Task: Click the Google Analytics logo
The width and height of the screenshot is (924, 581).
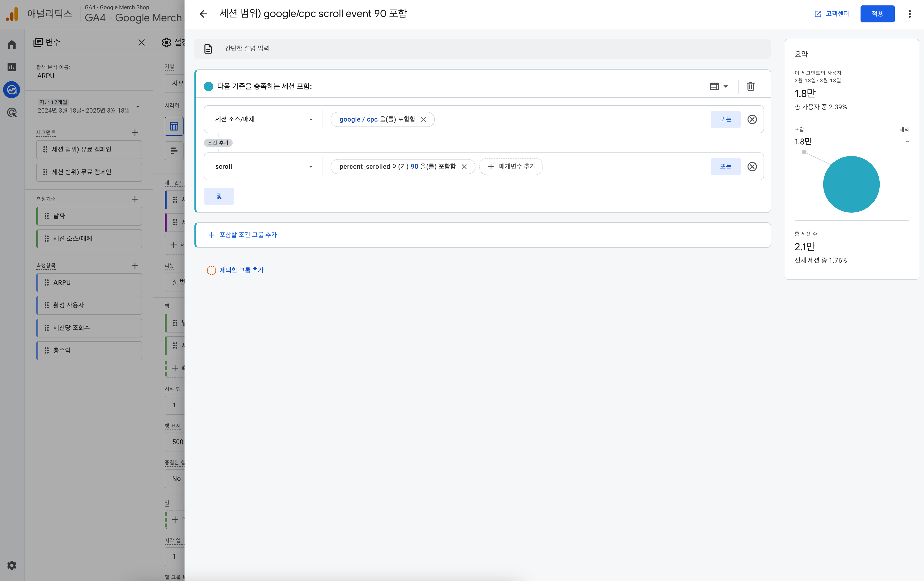Action: [12, 14]
